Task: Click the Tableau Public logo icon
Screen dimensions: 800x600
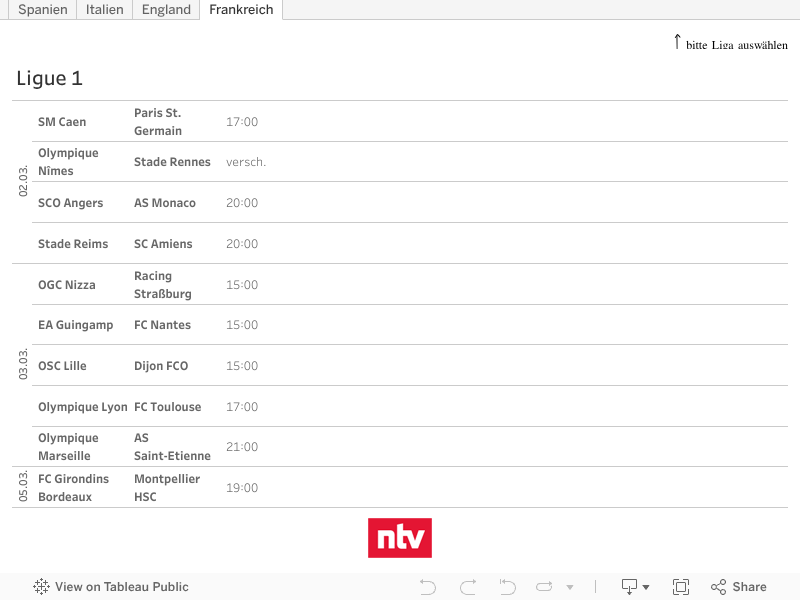Action: pyautogui.click(x=41, y=587)
